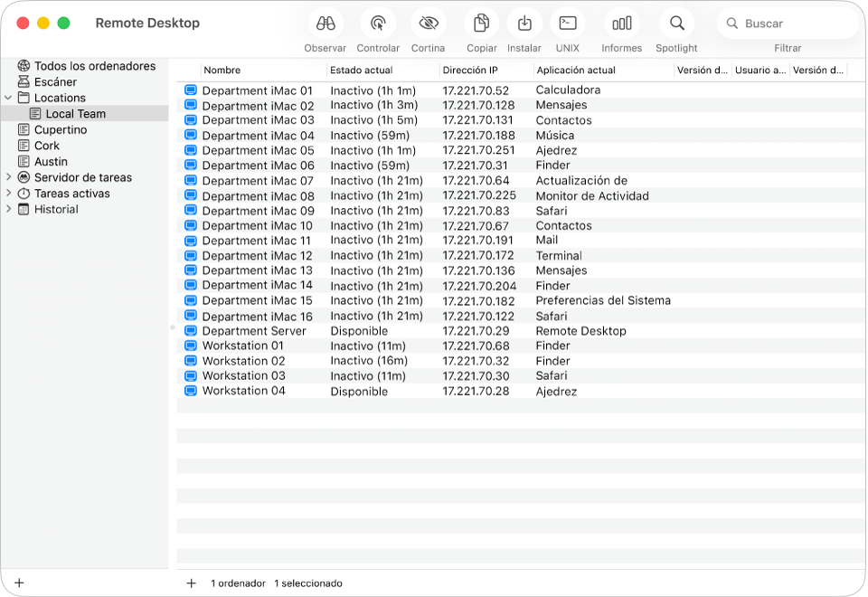Click inside the Buscar search field

[x=787, y=23]
